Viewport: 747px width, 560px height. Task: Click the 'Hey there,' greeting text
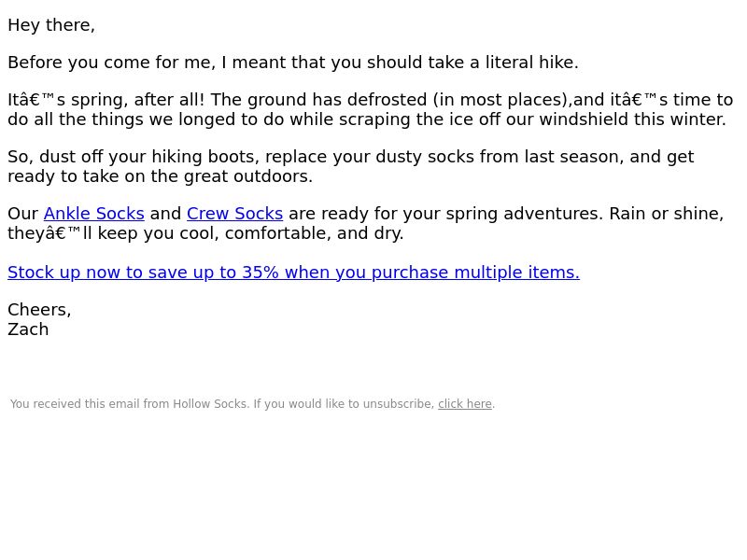(x=51, y=25)
